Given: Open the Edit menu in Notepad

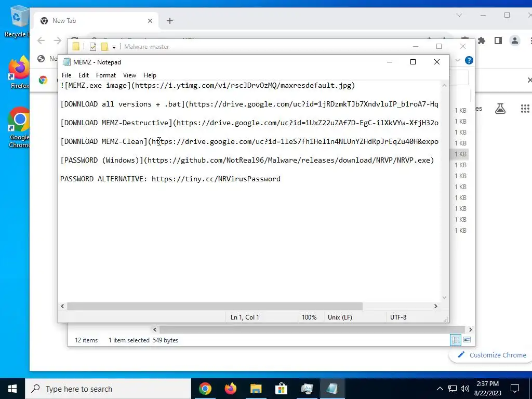Looking at the screenshot, I should tap(84, 75).
